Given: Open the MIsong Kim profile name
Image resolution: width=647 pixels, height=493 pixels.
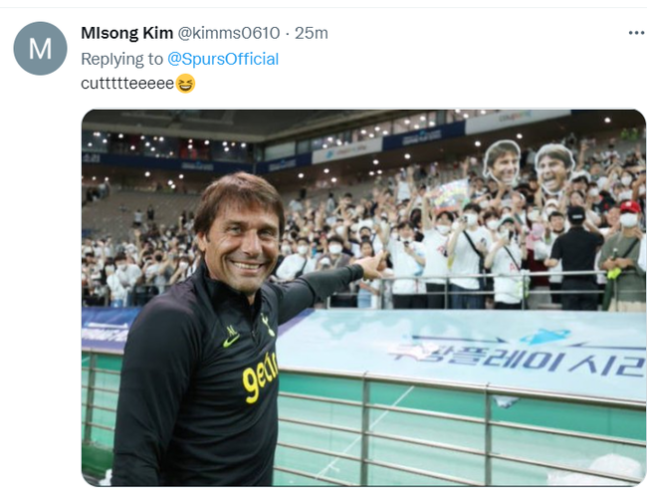Looking at the screenshot, I should (x=127, y=33).
